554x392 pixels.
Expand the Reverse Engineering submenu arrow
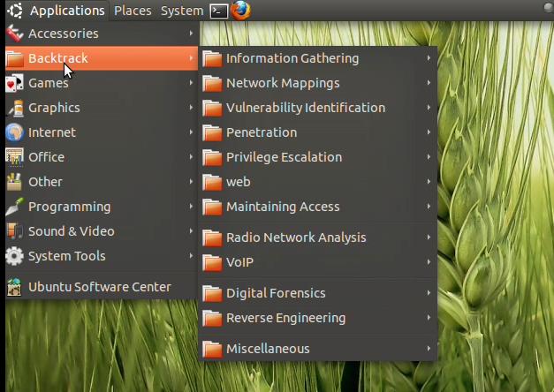(x=429, y=318)
